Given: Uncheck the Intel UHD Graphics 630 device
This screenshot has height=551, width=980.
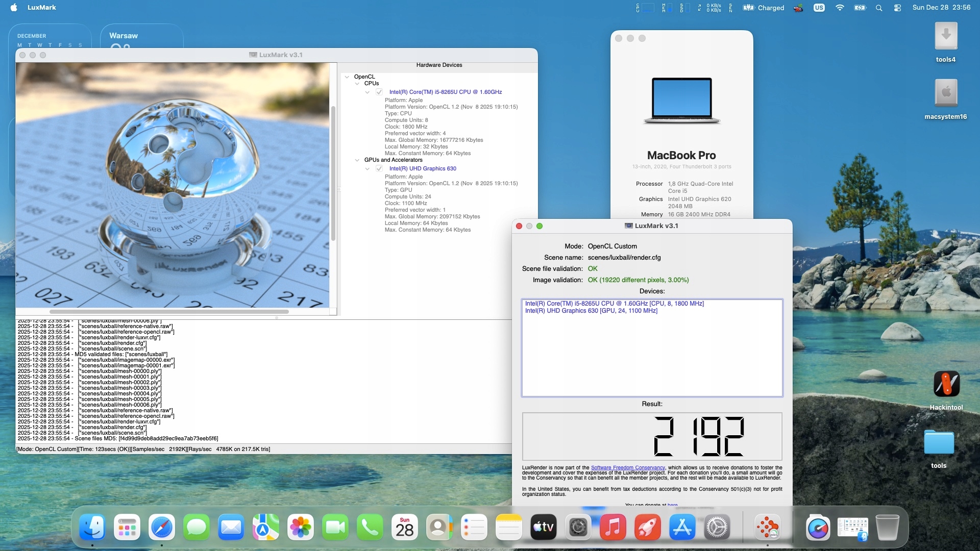Looking at the screenshot, I should [379, 169].
